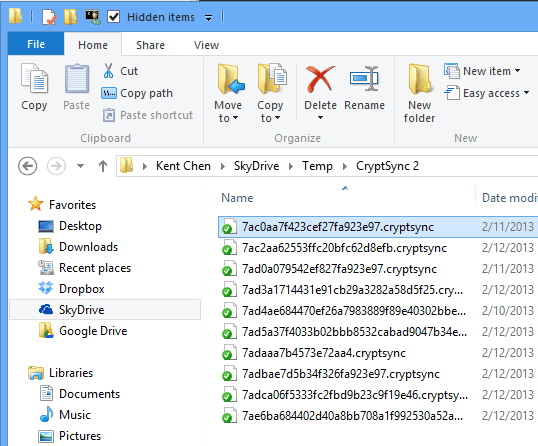Expand the Copy to dropdown arrow
The height and width of the screenshot is (446, 538).
tap(278, 118)
